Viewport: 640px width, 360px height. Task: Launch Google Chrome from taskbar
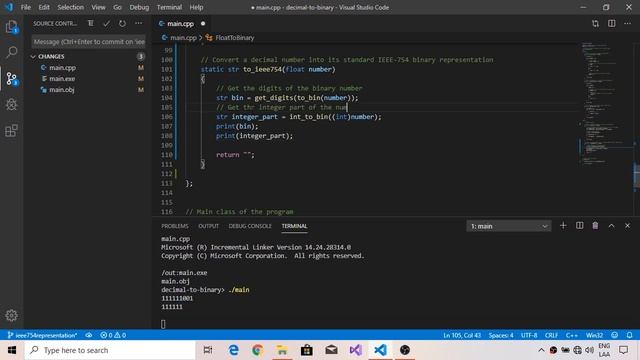point(258,350)
